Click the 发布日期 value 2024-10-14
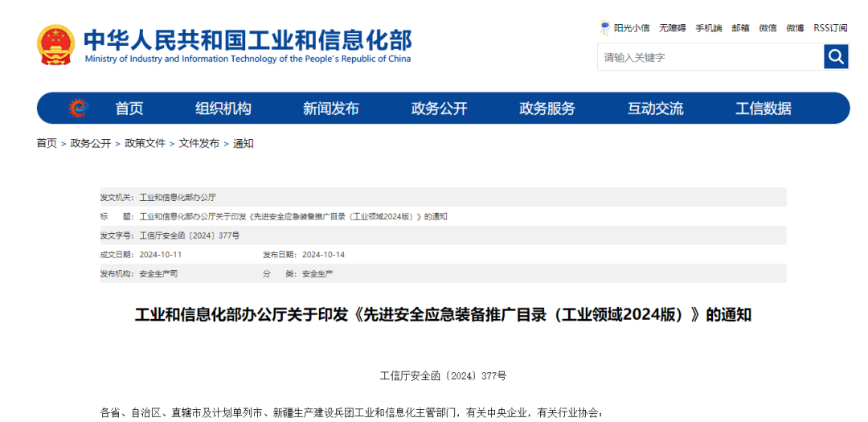Viewport: 868px width, 422px height. click(324, 255)
